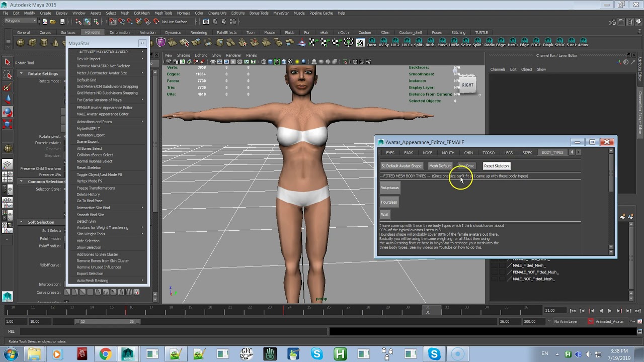Viewport: 644px width, 362px height.
Task: Open the viewport Shading menu
Action: 183,55
